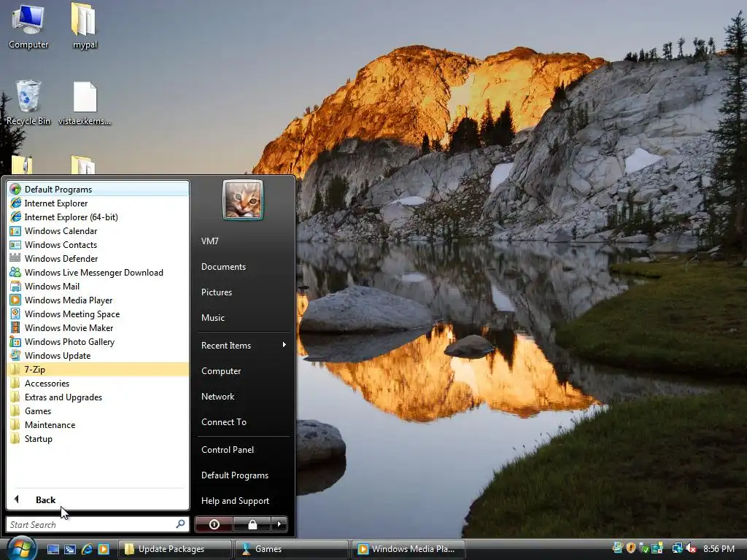Viewport: 747px width, 560px height.
Task: Select the Computer desktop icon
Action: tap(28, 26)
